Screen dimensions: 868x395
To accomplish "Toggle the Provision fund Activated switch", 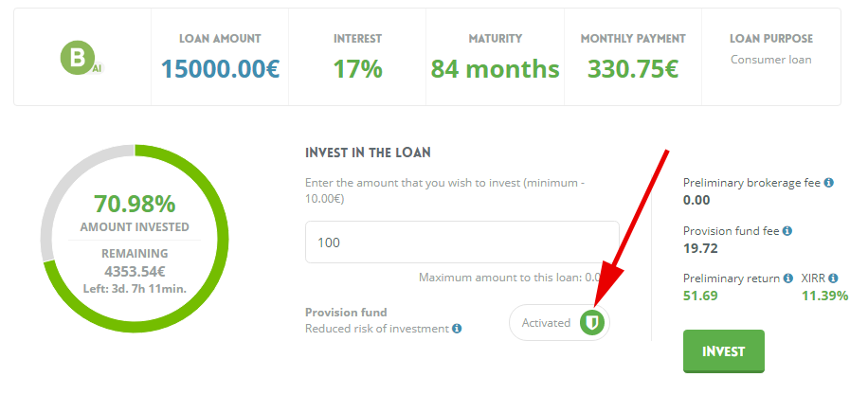I will click(x=559, y=322).
